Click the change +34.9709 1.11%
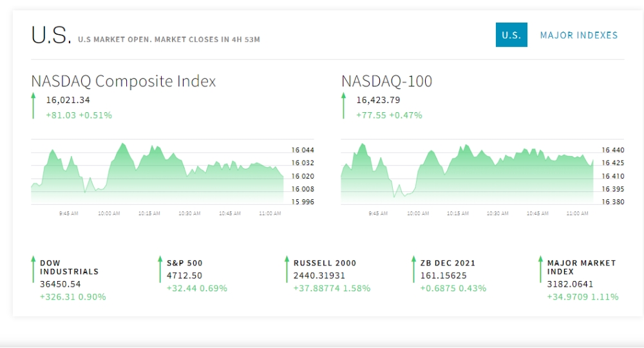Viewport: 644px width, 348px height. click(583, 296)
